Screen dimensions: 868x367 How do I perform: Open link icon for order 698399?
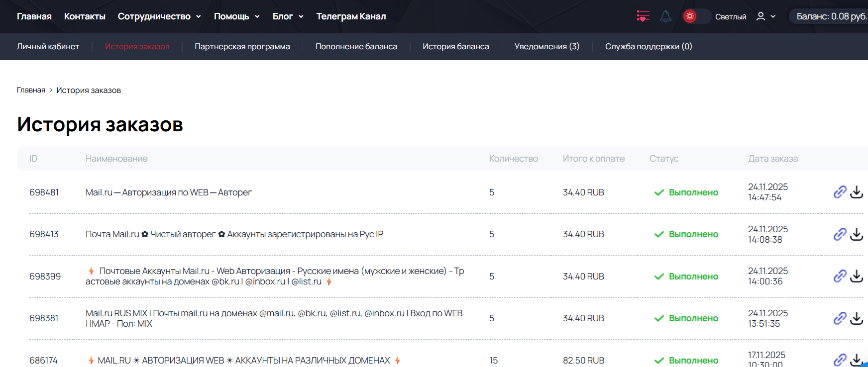pyautogui.click(x=840, y=276)
